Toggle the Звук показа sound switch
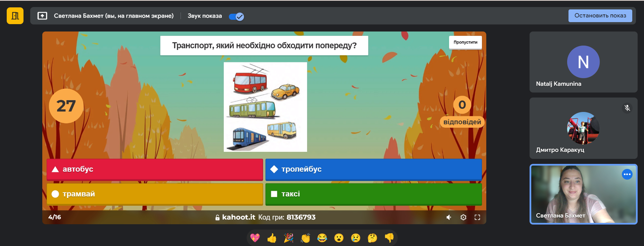 pos(236,16)
